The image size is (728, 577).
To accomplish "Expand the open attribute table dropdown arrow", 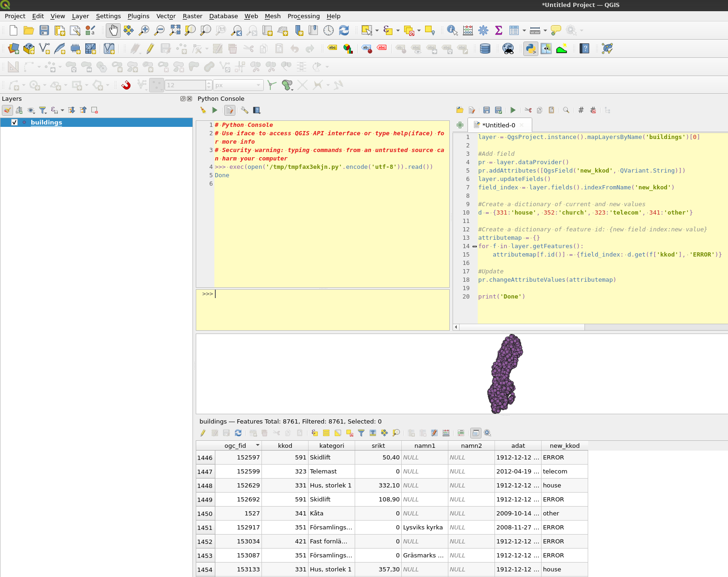I will (524, 30).
